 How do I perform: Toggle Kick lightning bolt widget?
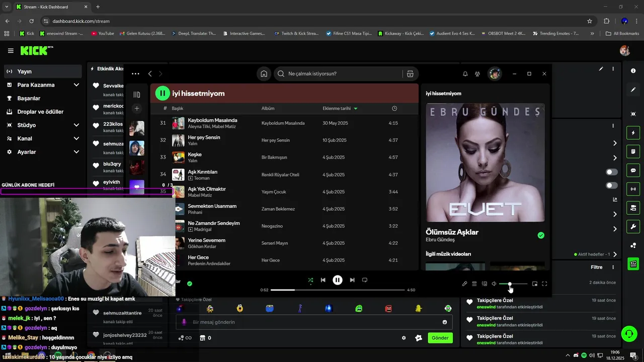[x=633, y=133]
